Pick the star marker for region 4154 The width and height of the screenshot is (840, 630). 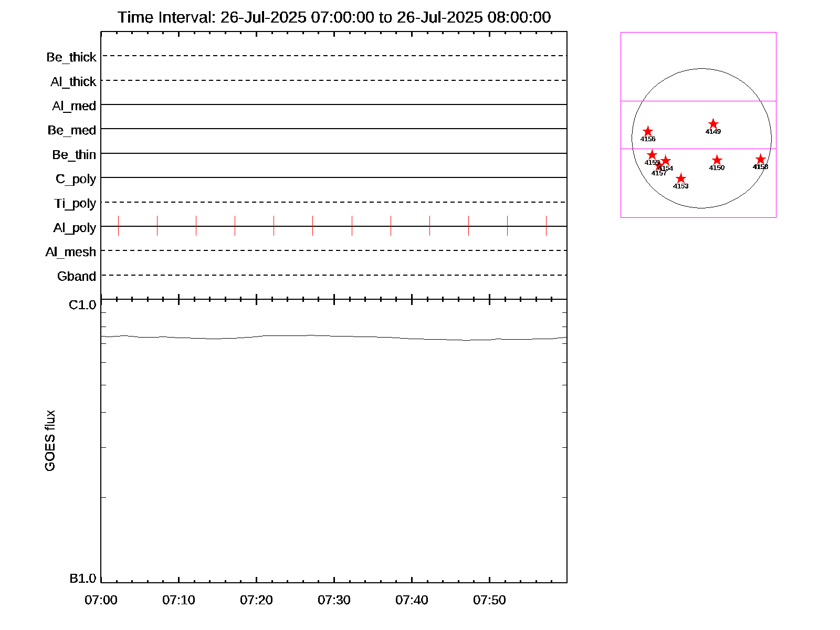pyautogui.click(x=666, y=161)
